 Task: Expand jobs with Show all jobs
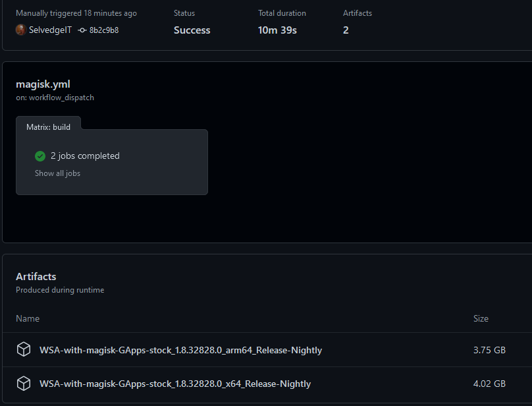tap(57, 173)
